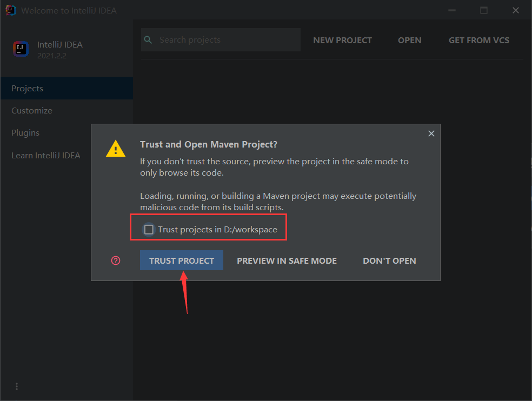Viewport: 532px width, 401px height.
Task: Open the Projects section
Action: pyautogui.click(x=67, y=88)
